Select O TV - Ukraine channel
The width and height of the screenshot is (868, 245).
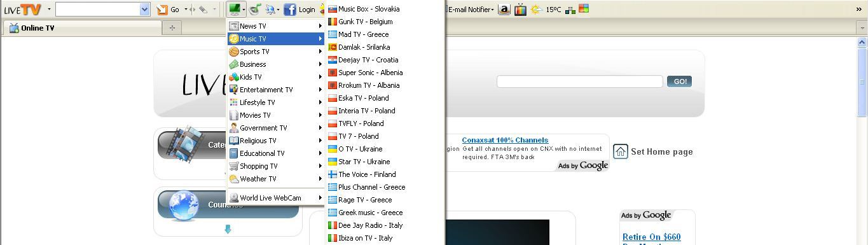point(385,149)
